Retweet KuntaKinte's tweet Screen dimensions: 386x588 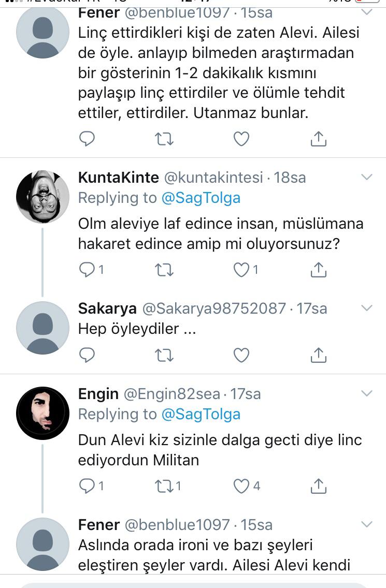[164, 270]
